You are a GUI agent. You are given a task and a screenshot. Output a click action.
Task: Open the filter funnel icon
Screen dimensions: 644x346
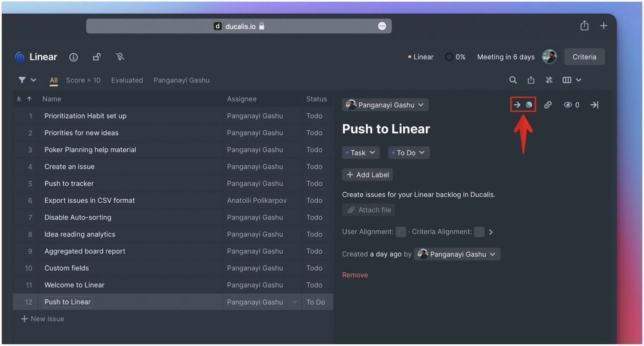22,80
